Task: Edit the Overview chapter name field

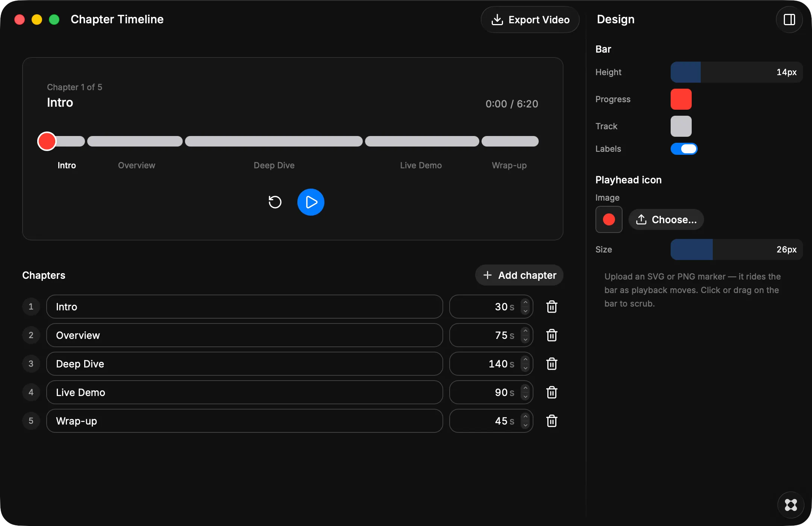Action: (x=245, y=335)
